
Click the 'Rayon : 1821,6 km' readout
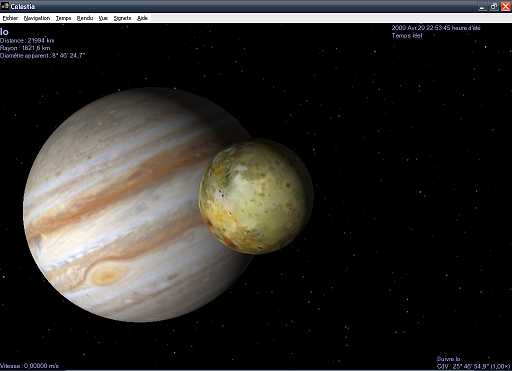tap(25, 48)
